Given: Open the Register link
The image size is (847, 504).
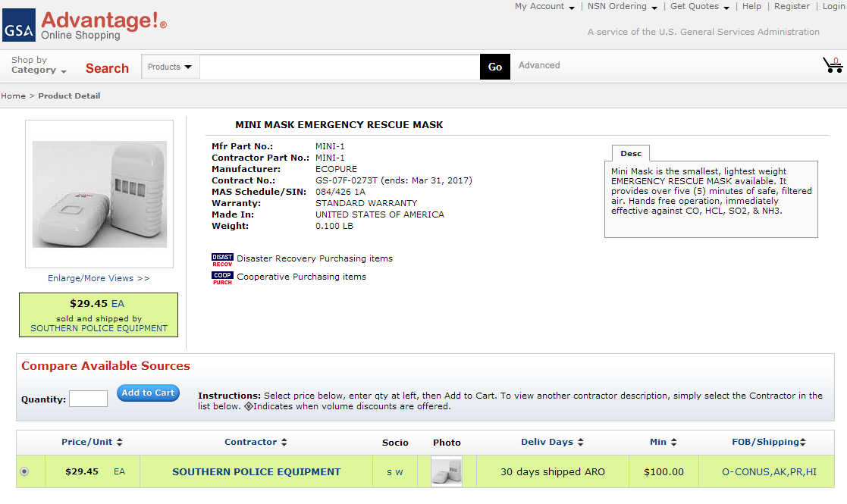Looking at the screenshot, I should pyautogui.click(x=792, y=7).
